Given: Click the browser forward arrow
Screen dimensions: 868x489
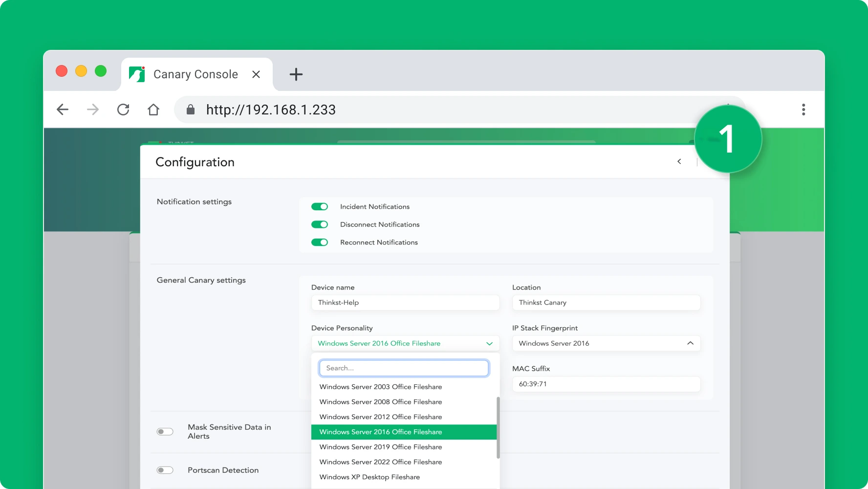Looking at the screenshot, I should (93, 110).
